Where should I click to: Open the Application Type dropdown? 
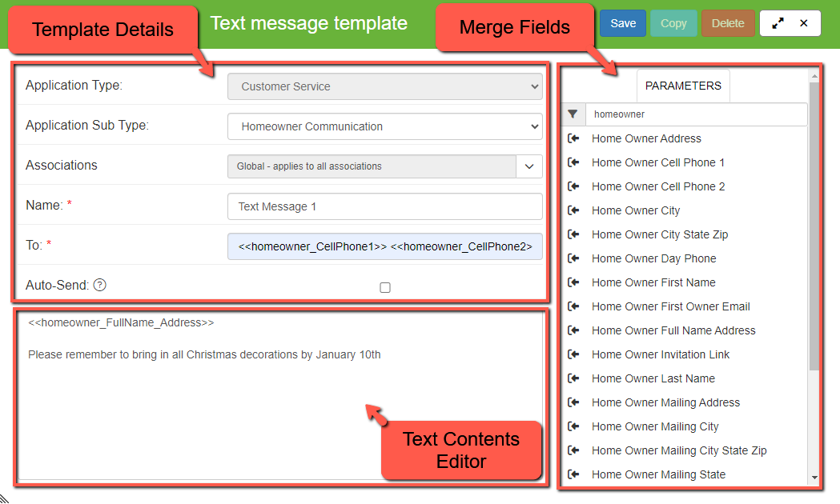[384, 86]
